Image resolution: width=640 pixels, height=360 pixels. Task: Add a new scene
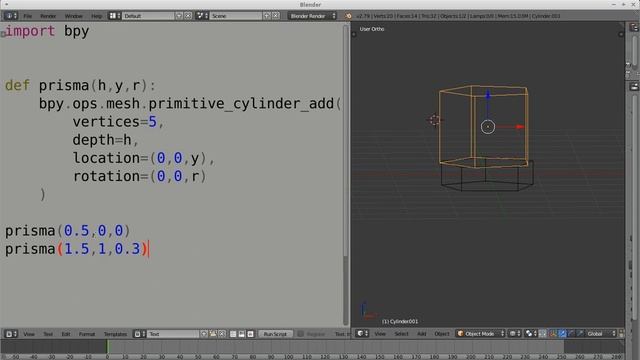click(x=267, y=16)
